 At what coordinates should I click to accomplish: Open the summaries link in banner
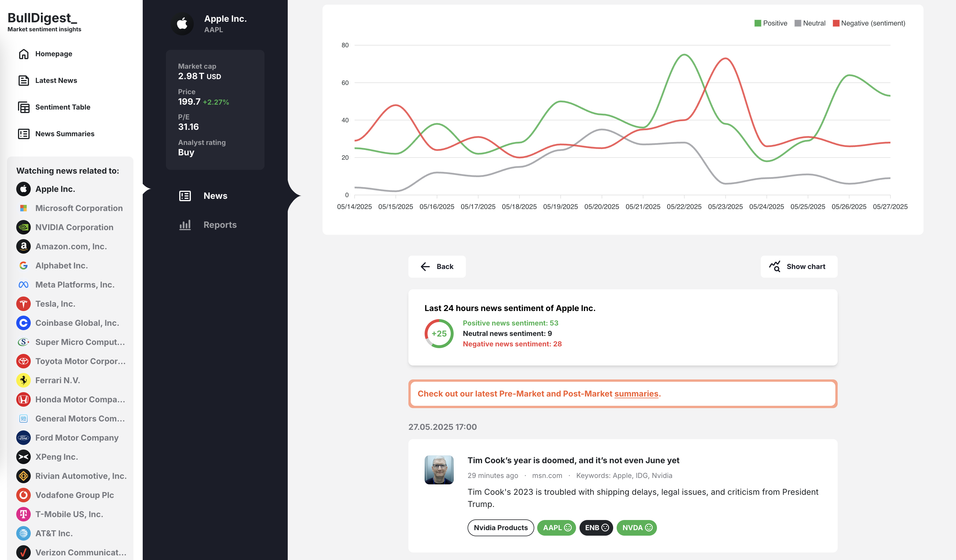636,394
